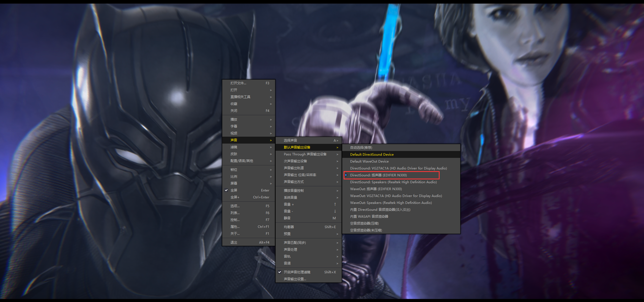Open 声音输出设置... dialog entry

295,279
